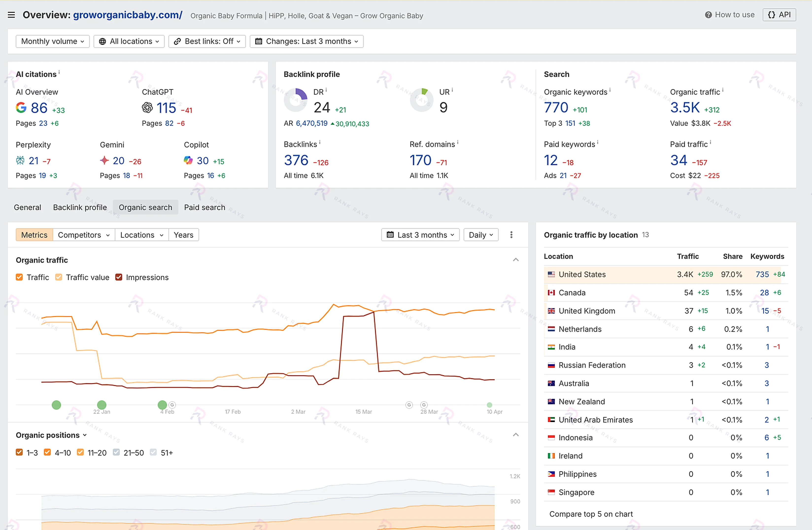
Task: Open the Locations dropdown
Action: tap(142, 235)
